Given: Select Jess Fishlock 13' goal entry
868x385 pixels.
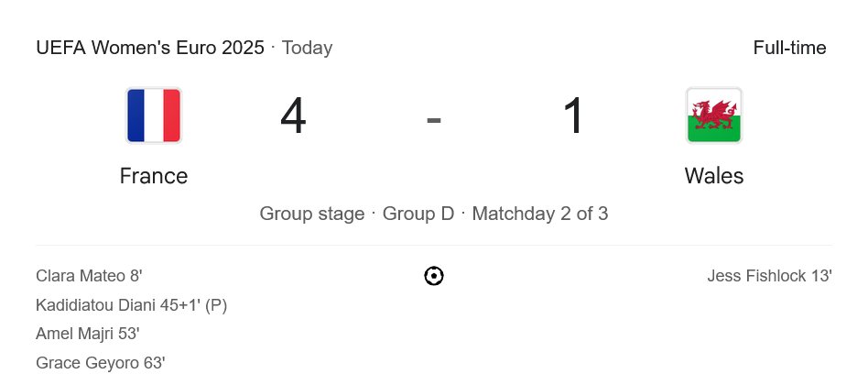Looking at the screenshot, I should pyautogui.click(x=769, y=276).
